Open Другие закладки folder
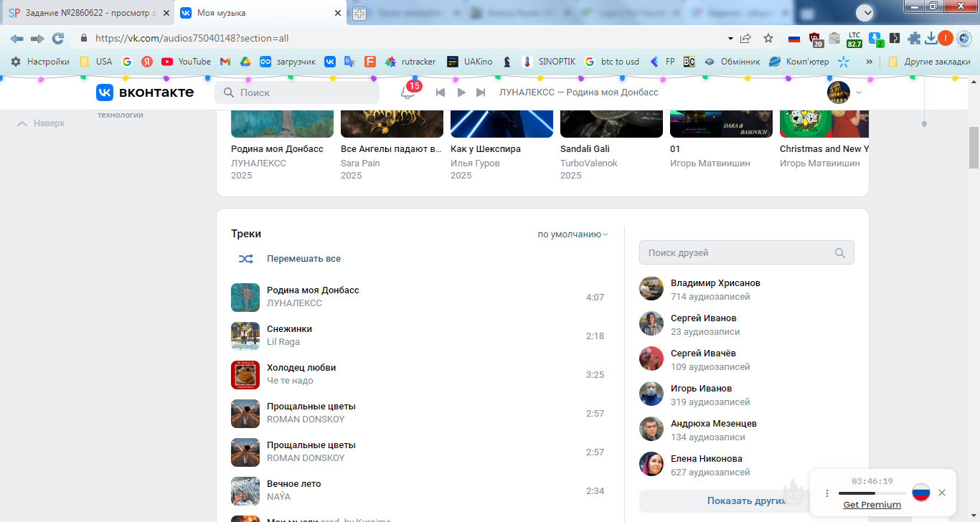The width and height of the screenshot is (980, 522). tap(929, 62)
